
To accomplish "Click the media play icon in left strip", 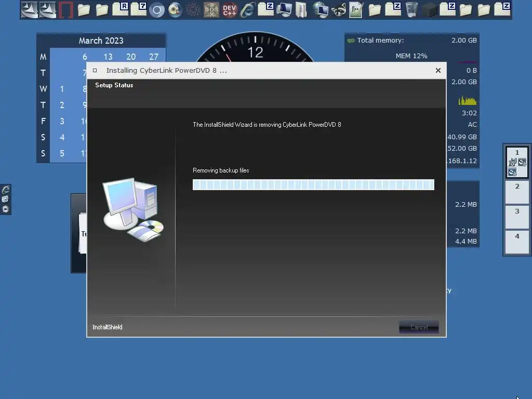I will click(6, 209).
